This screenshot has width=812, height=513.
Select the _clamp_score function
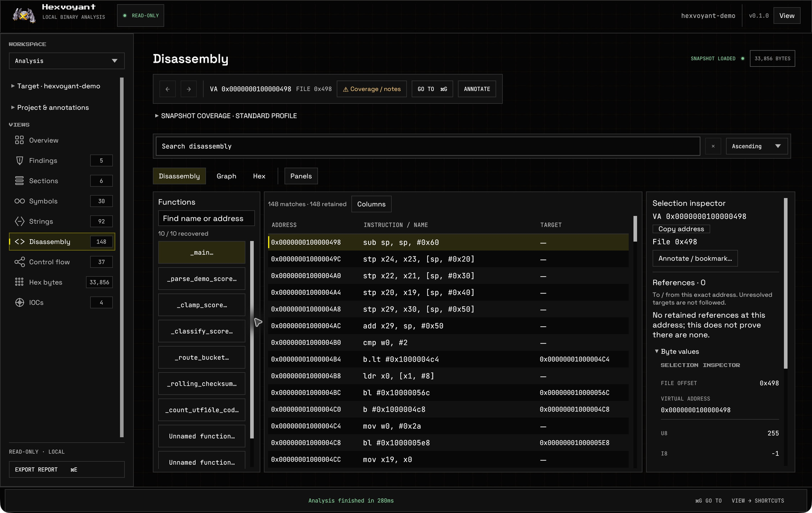click(x=202, y=305)
